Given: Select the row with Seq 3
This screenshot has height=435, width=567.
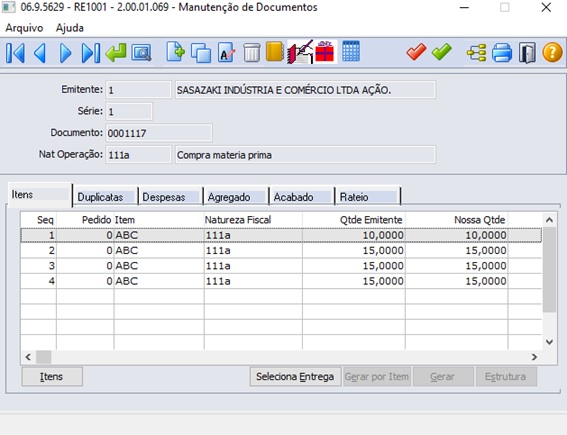Looking at the screenshot, I should [x=281, y=266].
